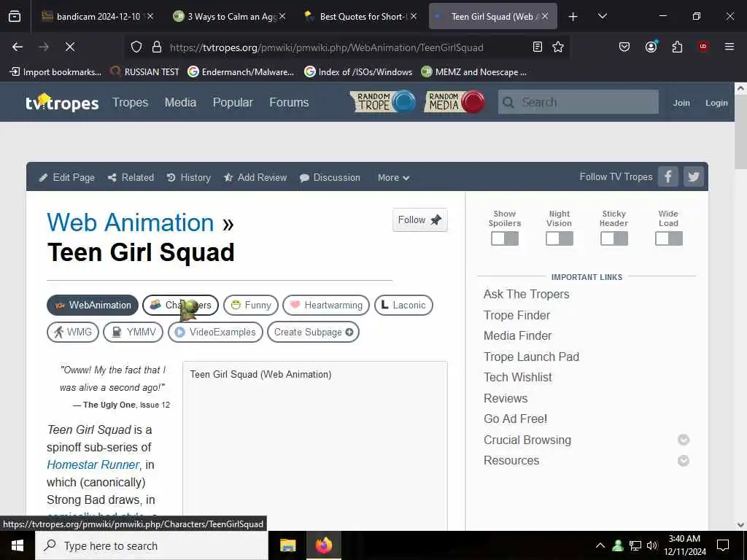The width and height of the screenshot is (747, 560).
Task: Open the Pocket save icon
Action: tap(624, 47)
